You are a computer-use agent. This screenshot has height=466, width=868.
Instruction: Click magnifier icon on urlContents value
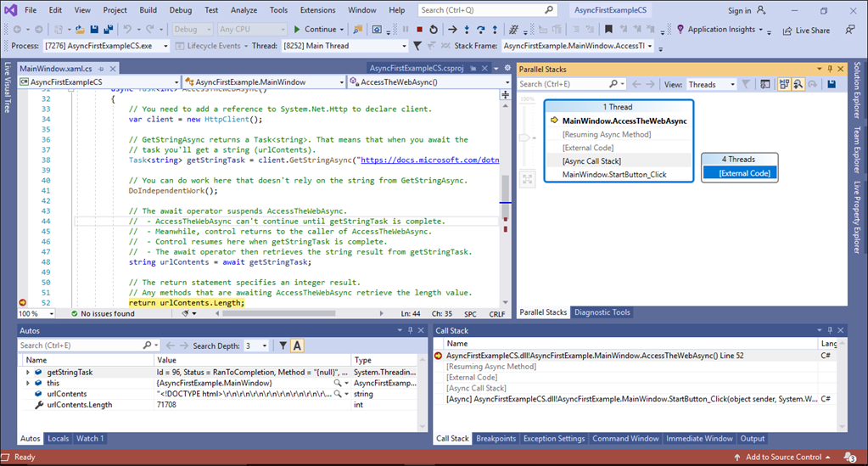point(337,394)
